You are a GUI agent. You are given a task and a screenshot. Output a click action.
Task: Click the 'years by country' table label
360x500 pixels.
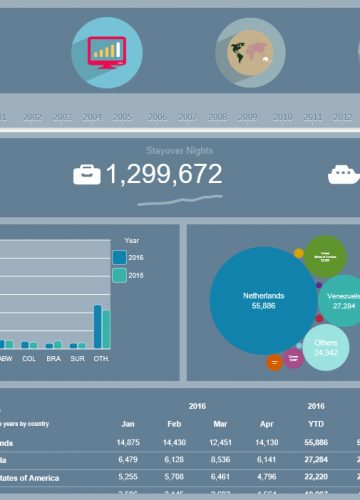26,424
